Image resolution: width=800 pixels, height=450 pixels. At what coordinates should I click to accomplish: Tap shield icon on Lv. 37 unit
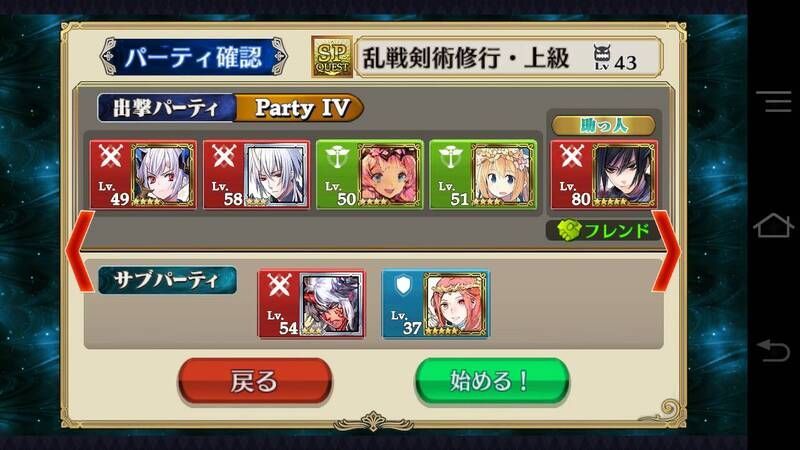click(403, 285)
